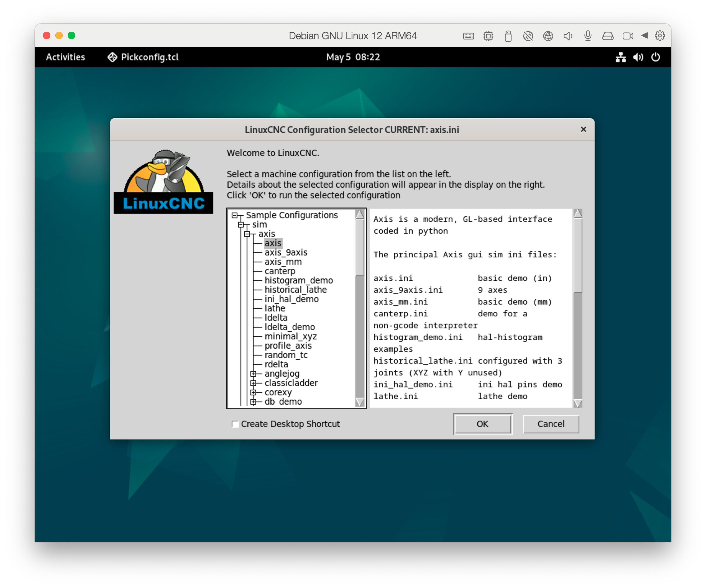The width and height of the screenshot is (706, 588).
Task: Select axis_9axis configuration
Action: [286, 252]
